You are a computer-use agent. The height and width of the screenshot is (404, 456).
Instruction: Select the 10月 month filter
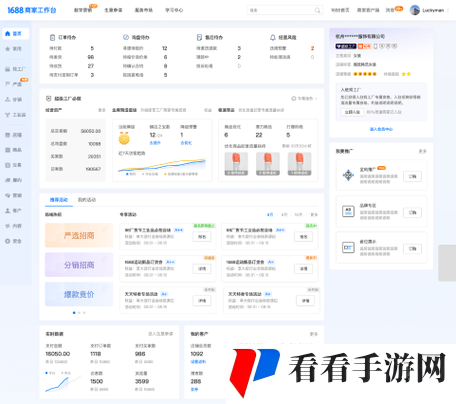[299, 215]
